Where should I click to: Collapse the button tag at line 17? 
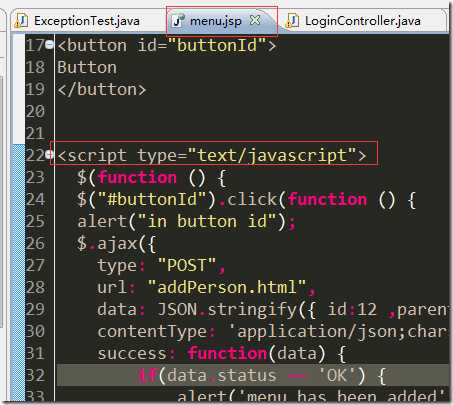(50, 44)
